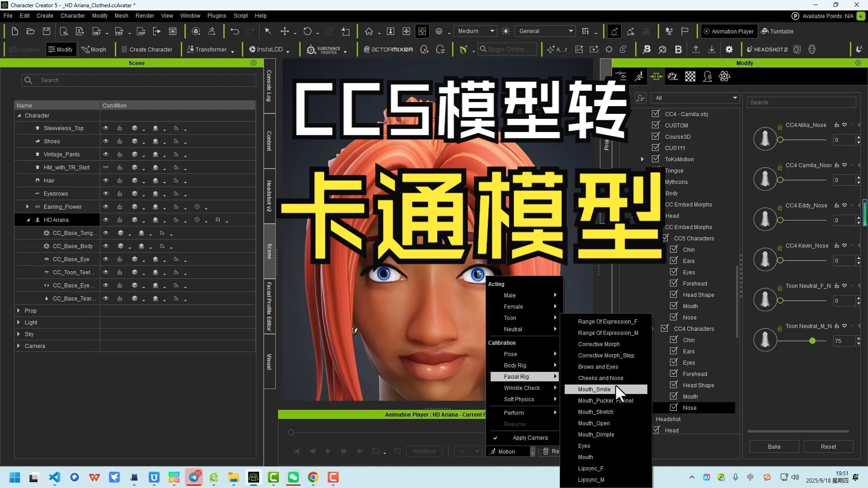Uncheck the CC4 - Camila.obj checkbox
868x488 pixels.
(x=656, y=113)
